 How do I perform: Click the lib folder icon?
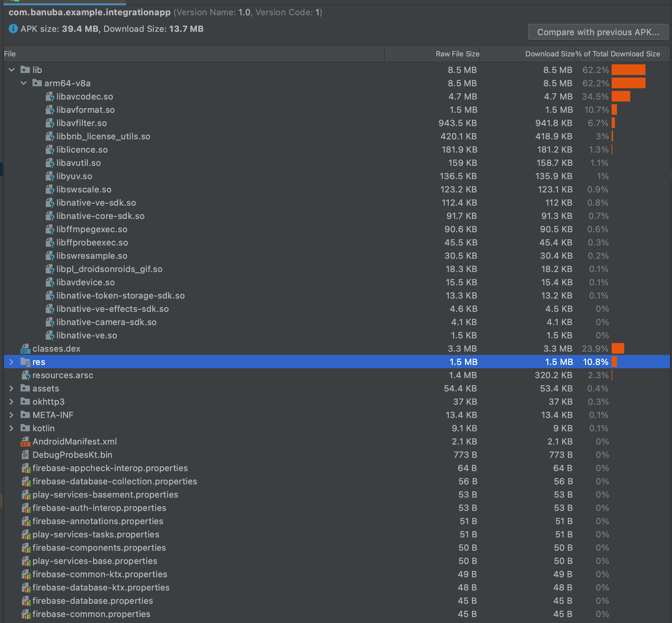point(25,70)
